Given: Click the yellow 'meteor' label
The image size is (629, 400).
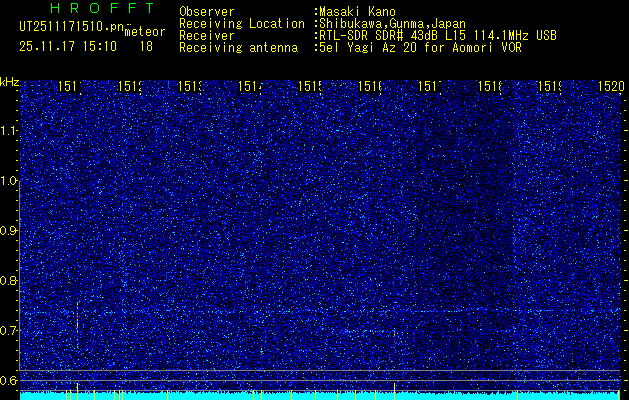Looking at the screenshot, I should point(145,32).
